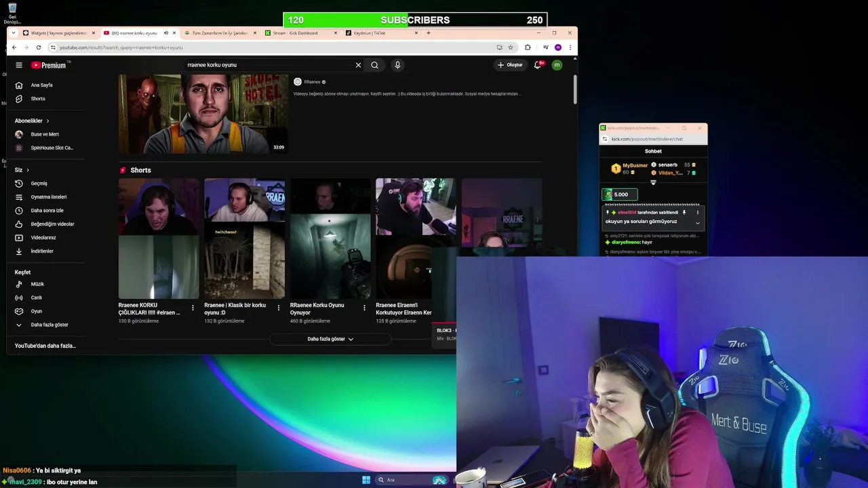Image resolution: width=868 pixels, height=488 pixels.
Task: Show more Shorts with 'Daha fazla göster'
Action: (x=330, y=339)
